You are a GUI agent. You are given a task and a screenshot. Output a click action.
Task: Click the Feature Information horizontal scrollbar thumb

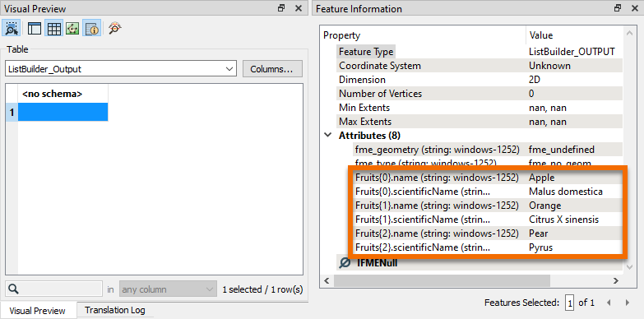pyautogui.click(x=442, y=281)
